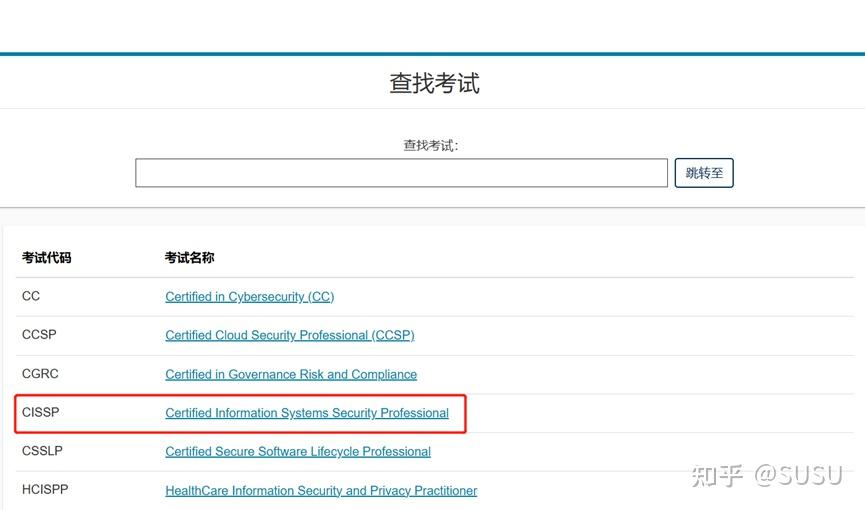The image size is (865, 510).
Task: Click the 查找考试: field label
Action: point(431,145)
